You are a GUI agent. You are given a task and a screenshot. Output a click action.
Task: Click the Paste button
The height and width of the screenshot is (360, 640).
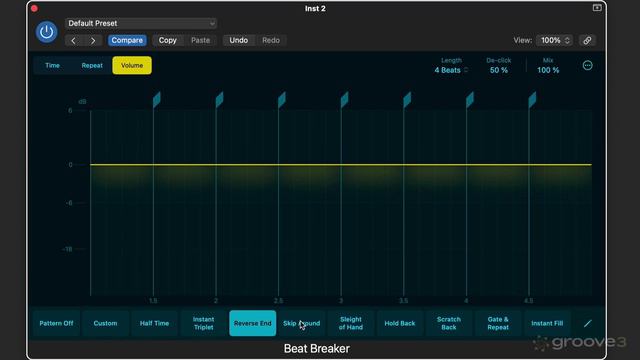pyautogui.click(x=200, y=40)
